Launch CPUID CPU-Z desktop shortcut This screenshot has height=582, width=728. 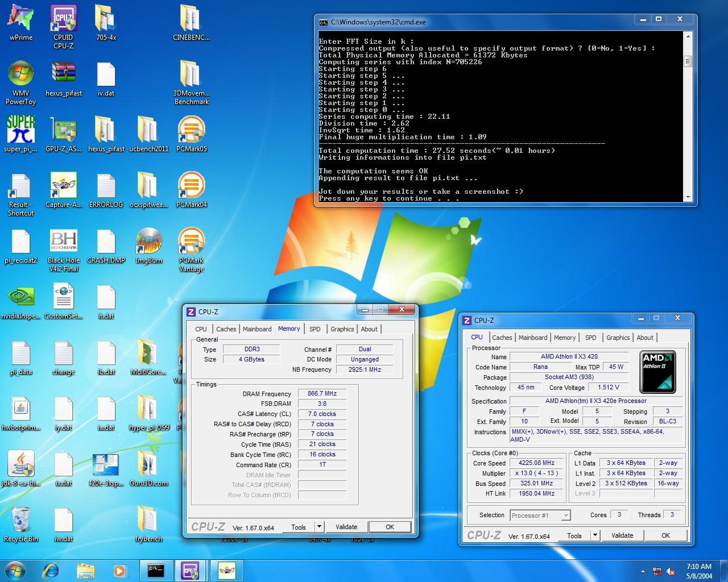[63, 26]
